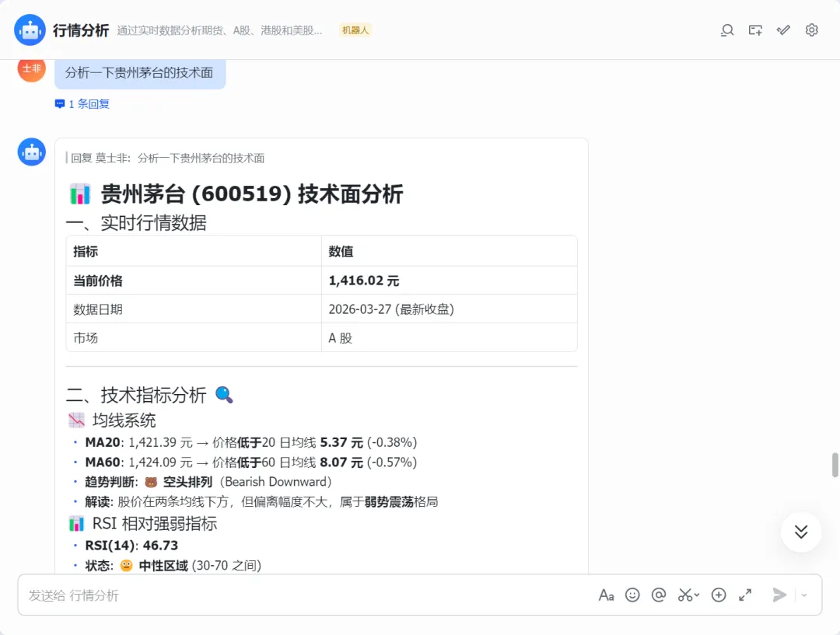Click the 一、实时行情数据 heading
840x635 pixels.
click(137, 223)
